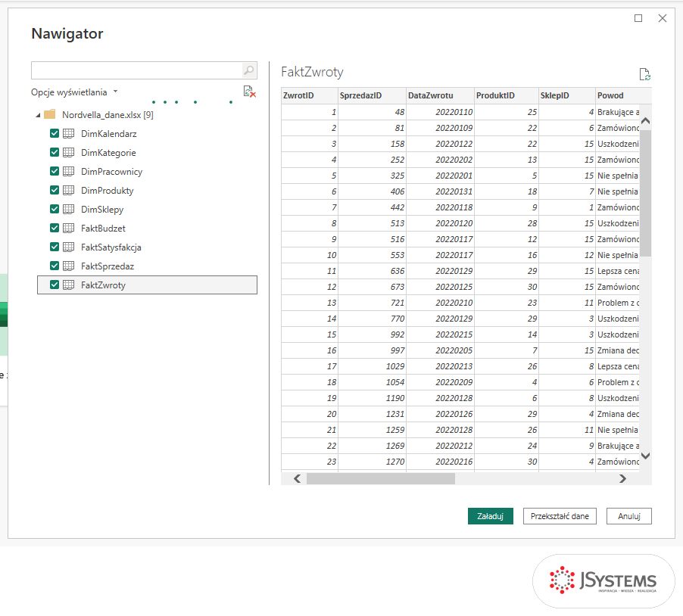The image size is (683, 616).
Task: Click the table icon next to FaktBudzet
Action: (x=68, y=228)
